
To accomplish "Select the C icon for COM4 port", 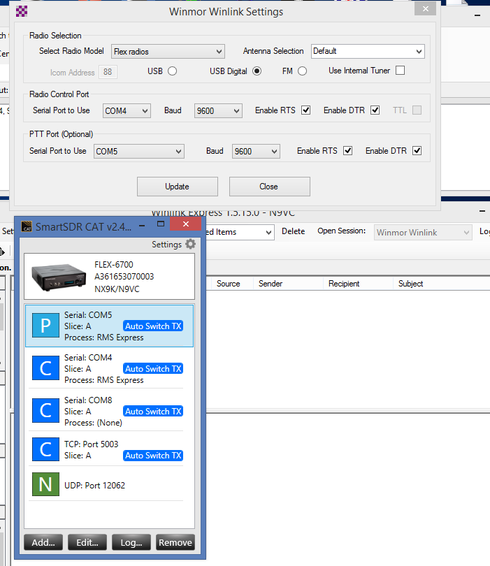I will coord(45,368).
